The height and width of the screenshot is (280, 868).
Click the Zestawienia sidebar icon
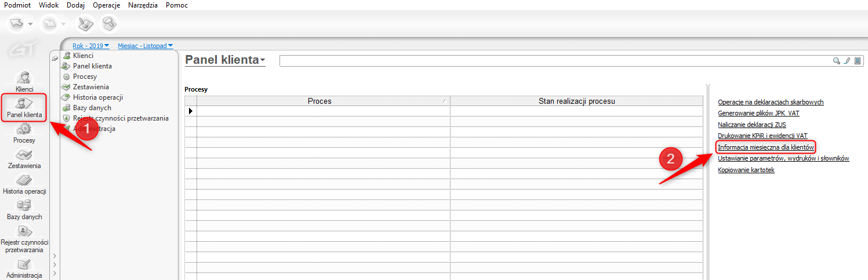click(24, 157)
